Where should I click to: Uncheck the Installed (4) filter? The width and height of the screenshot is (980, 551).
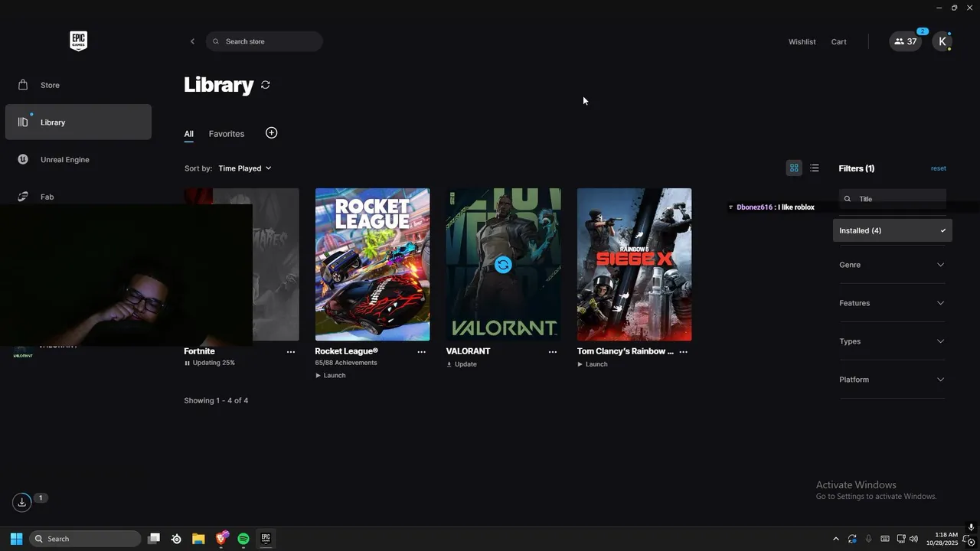coord(893,230)
